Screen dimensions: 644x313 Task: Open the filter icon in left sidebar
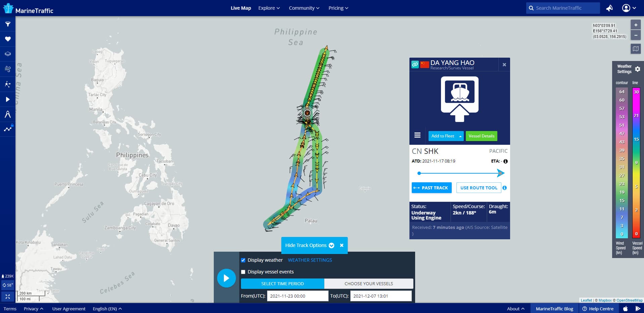coord(8,24)
